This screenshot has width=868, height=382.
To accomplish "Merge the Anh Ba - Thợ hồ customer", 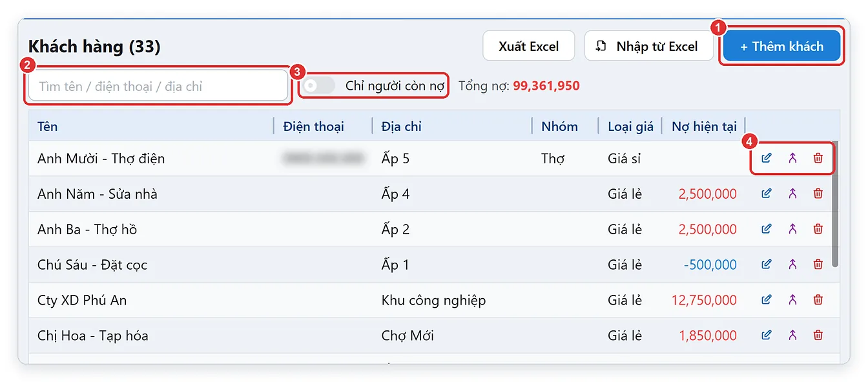I will tap(792, 229).
